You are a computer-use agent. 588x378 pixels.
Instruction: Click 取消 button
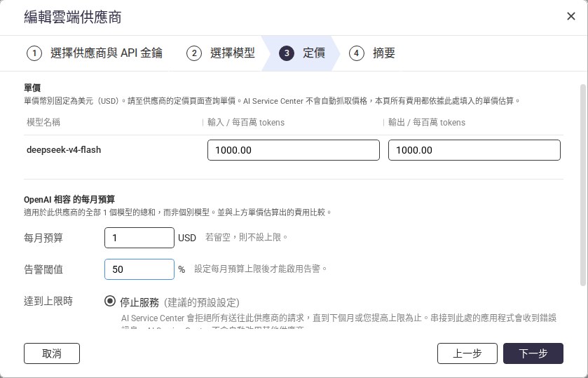[52, 353]
